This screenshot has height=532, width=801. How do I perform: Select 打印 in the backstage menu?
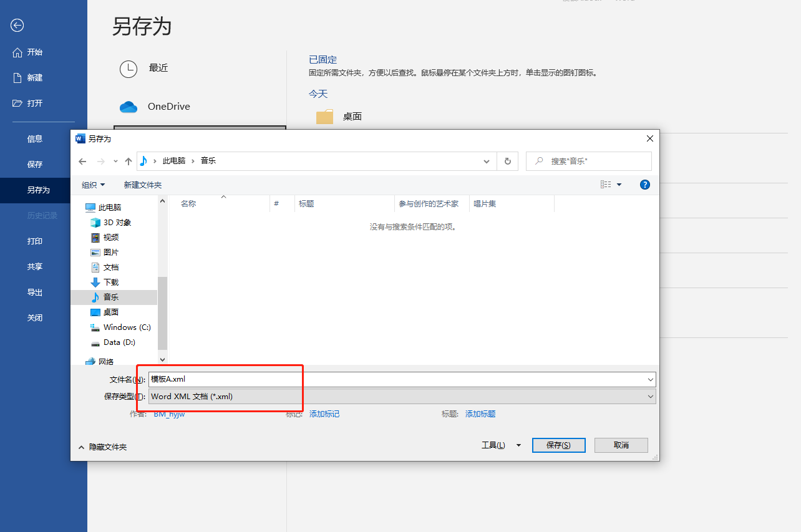coord(35,241)
